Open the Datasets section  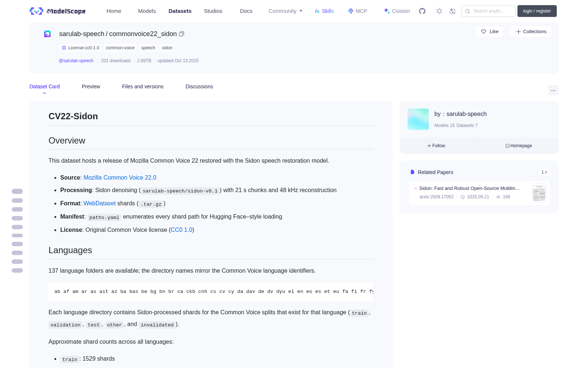(180, 11)
